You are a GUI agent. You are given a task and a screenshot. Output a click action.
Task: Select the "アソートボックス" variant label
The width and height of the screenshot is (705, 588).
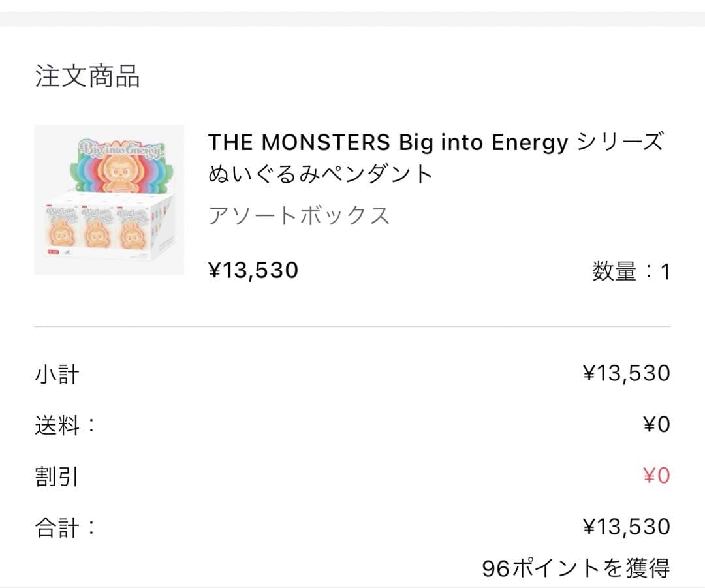click(x=299, y=215)
